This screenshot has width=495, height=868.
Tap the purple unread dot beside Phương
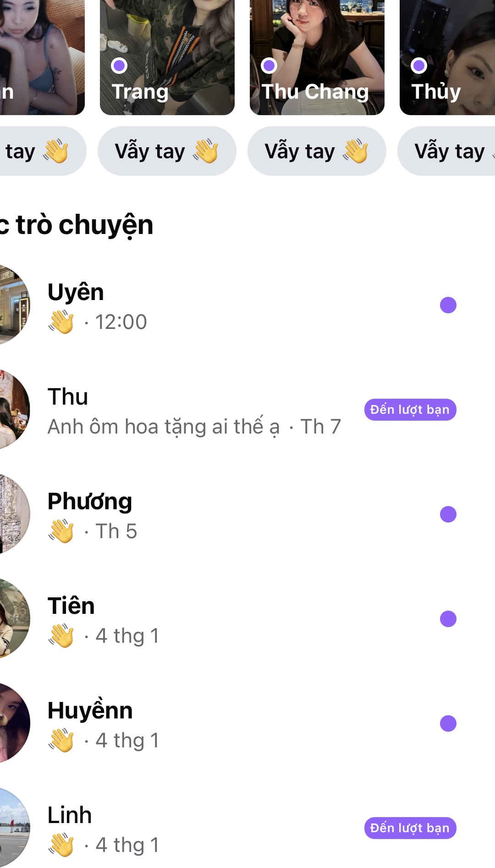(448, 514)
